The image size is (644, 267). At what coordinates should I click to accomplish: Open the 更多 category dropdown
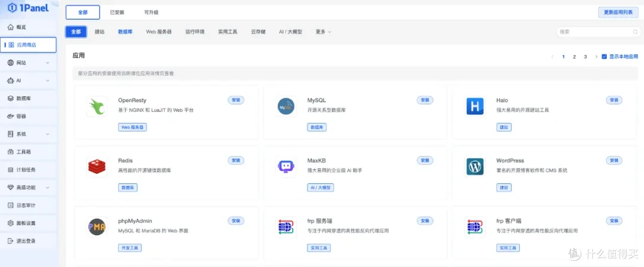[323, 32]
